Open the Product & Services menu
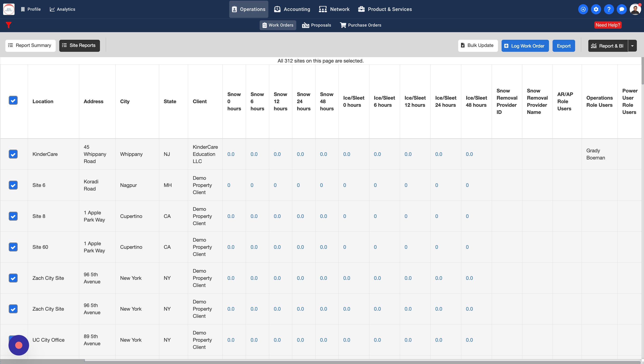Screen dimensions: 644x364 pyautogui.click(x=385, y=9)
